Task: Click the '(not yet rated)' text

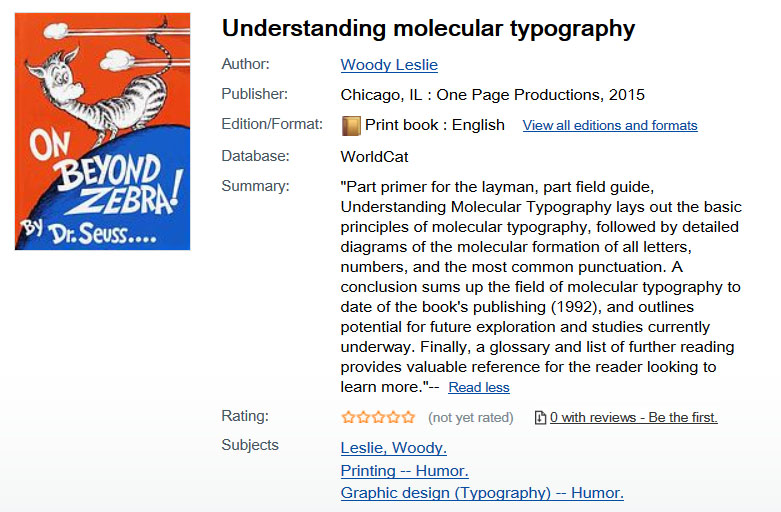Action: [x=470, y=417]
